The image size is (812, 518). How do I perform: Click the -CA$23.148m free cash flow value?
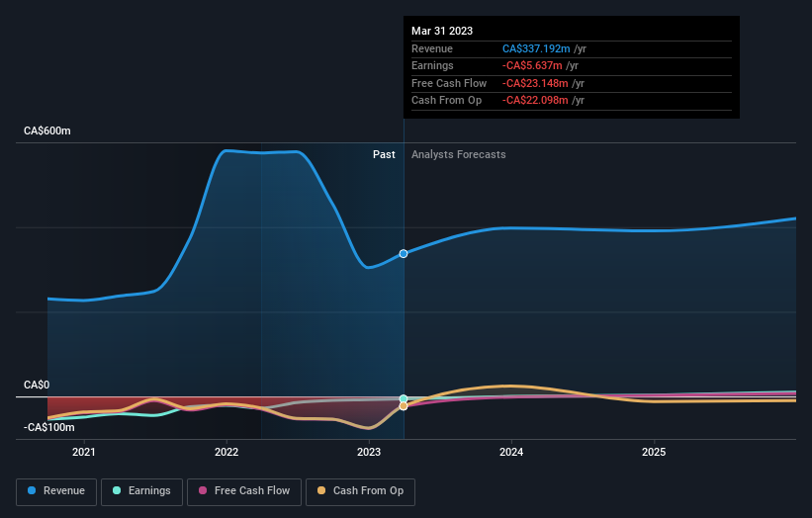click(x=535, y=83)
